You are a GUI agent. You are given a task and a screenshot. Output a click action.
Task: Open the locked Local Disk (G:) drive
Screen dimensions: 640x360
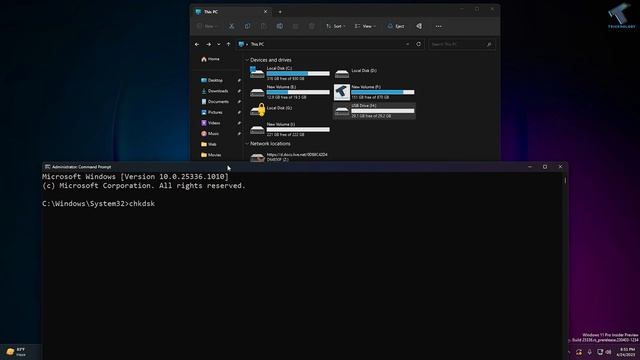(290, 110)
